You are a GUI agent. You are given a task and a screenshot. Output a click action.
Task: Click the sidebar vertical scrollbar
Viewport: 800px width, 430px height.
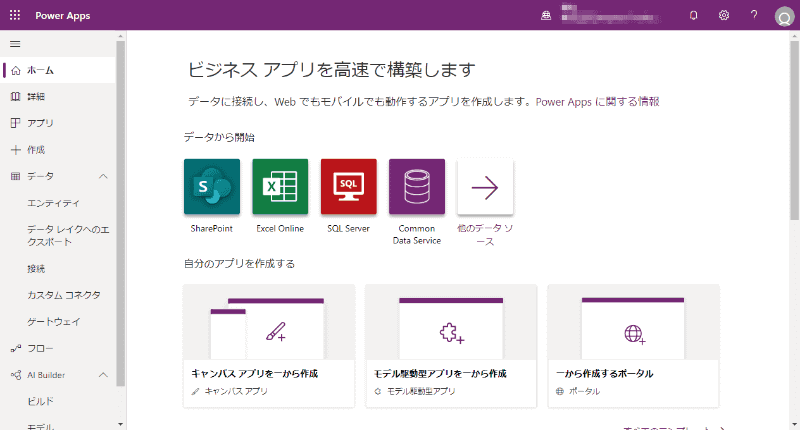pos(120,213)
